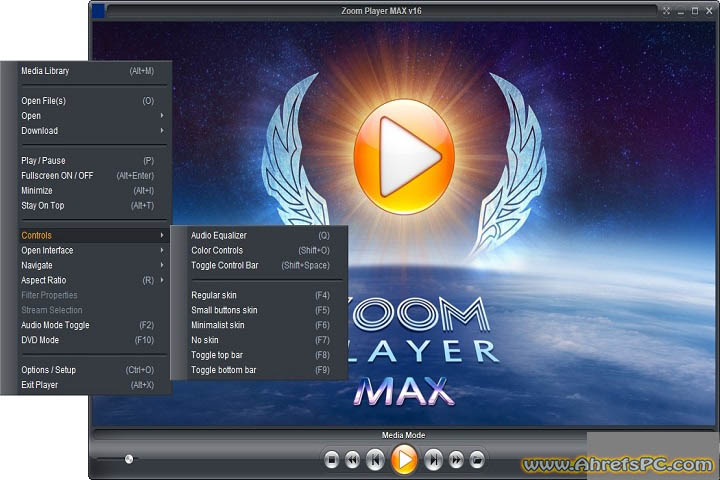Click the Zoom Player MAX v16 title

(381, 11)
